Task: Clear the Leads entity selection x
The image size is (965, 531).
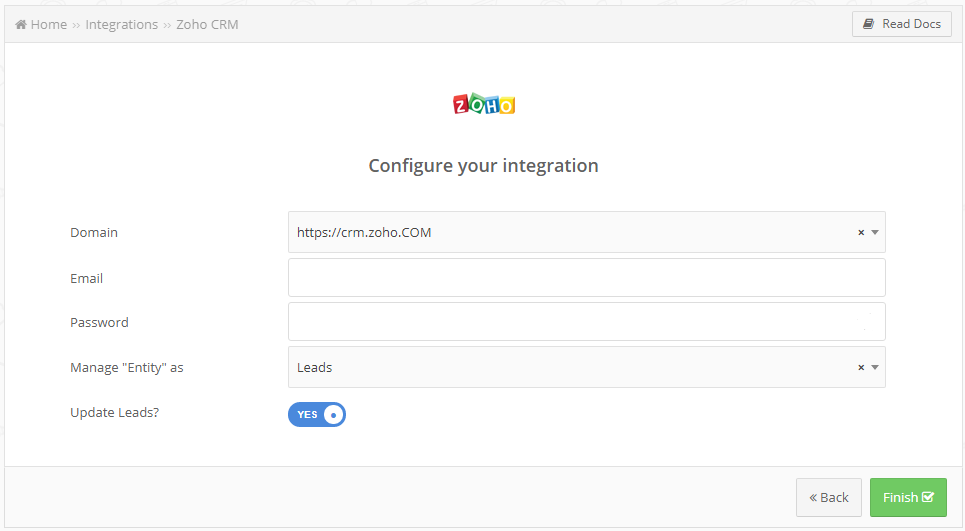Action: (x=861, y=367)
